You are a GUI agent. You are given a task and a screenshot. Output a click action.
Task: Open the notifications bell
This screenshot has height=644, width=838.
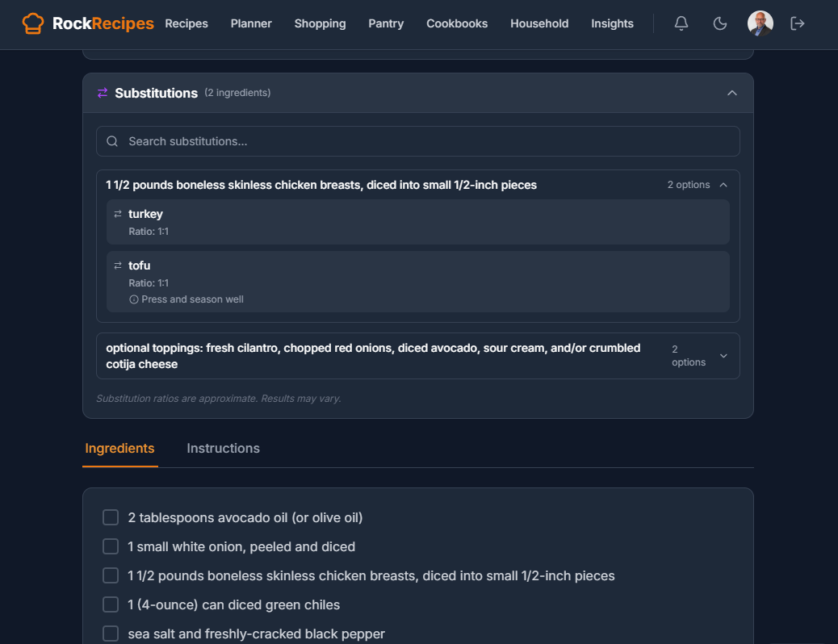coord(681,23)
